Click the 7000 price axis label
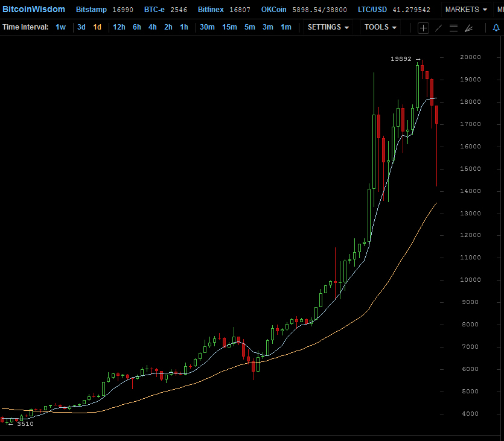The width and height of the screenshot is (504, 441). (x=470, y=347)
